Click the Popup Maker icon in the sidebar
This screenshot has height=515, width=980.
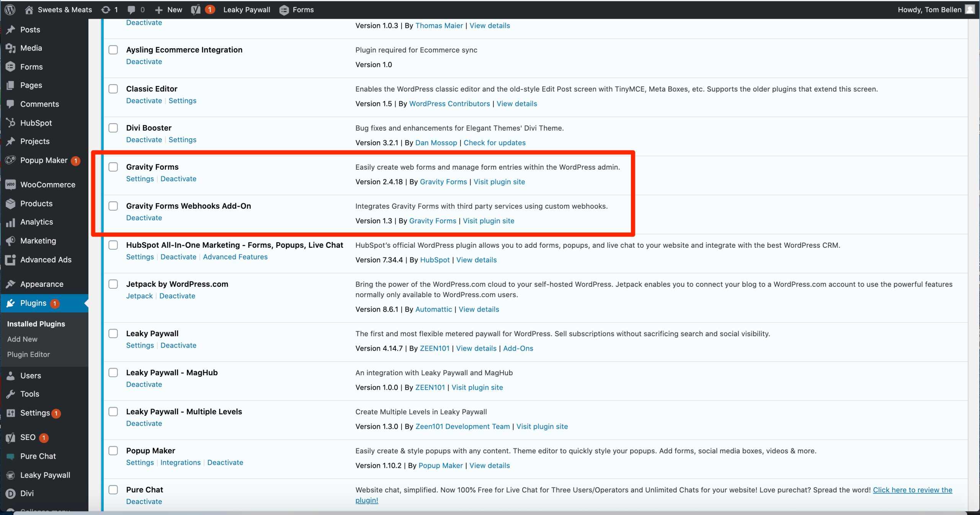point(11,160)
